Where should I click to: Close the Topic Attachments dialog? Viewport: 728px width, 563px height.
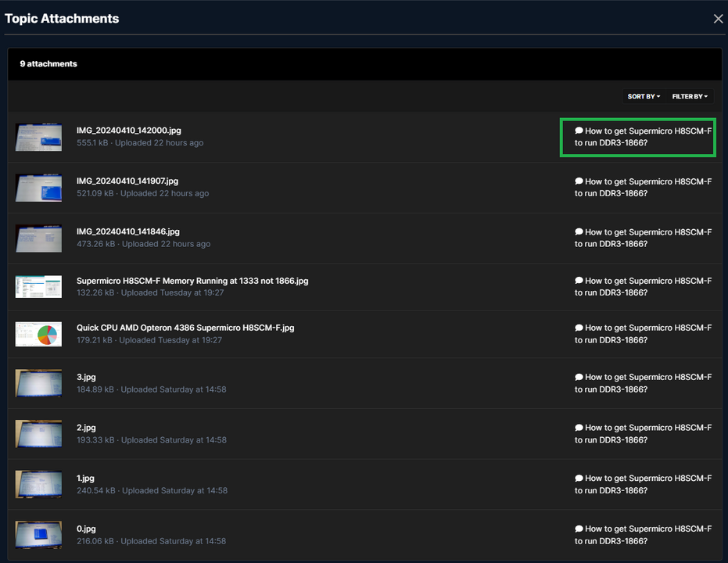[718, 19]
